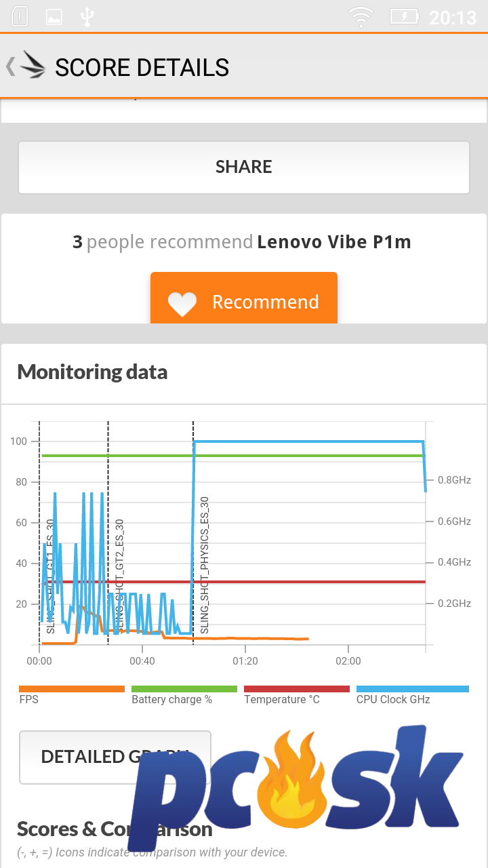Screen dimensions: 488x868
Task: Click the SLING_SHOT_GT2_ES_30 chart marker
Action: pyautogui.click(x=119, y=576)
